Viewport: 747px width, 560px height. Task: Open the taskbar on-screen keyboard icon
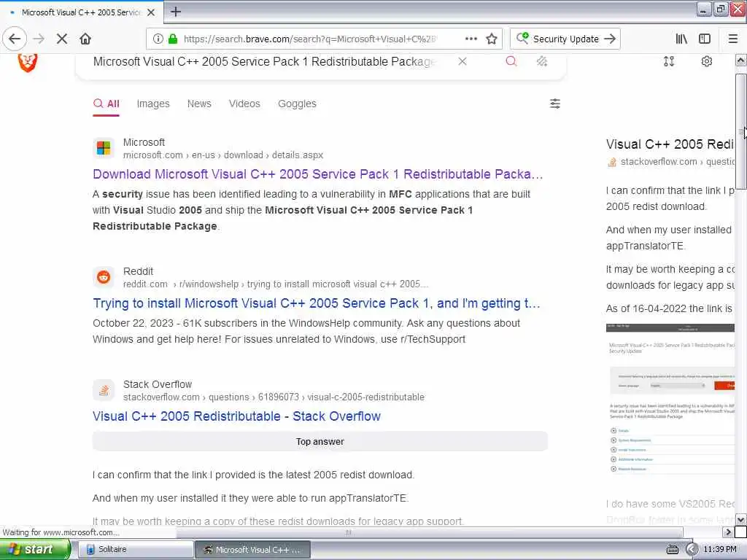(x=672, y=550)
